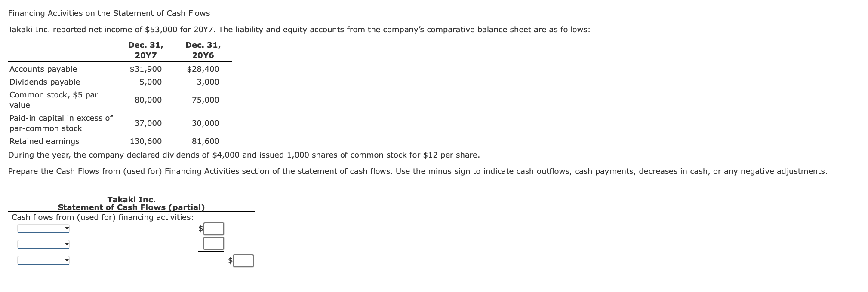Click the dollar sign beside the total amount box

point(230,260)
